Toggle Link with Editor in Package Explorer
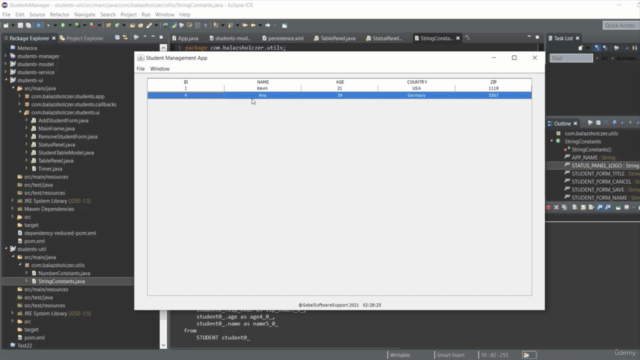The height and width of the screenshot is (360, 640). tap(125, 38)
